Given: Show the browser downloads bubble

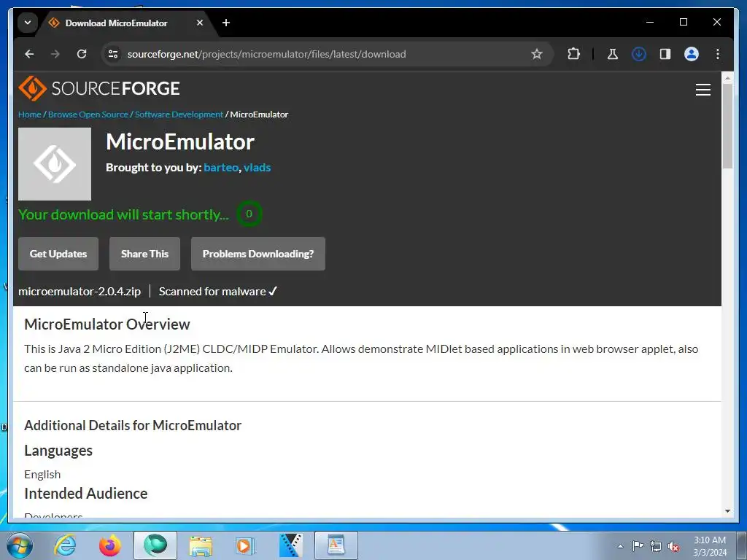Looking at the screenshot, I should [x=639, y=54].
